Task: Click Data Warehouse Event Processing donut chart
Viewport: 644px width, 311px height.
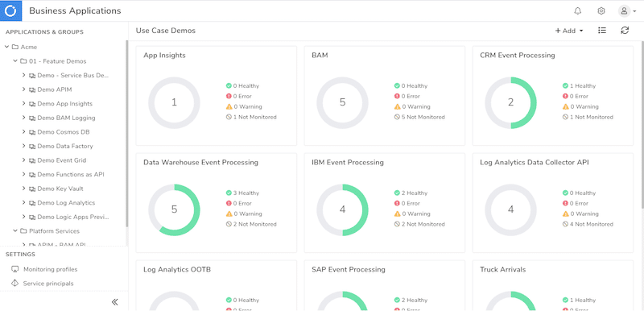Action: click(x=174, y=210)
